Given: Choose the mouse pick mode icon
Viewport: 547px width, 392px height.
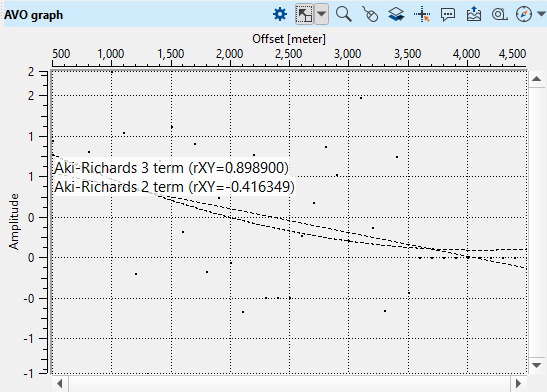Looking at the screenshot, I should (370, 15).
